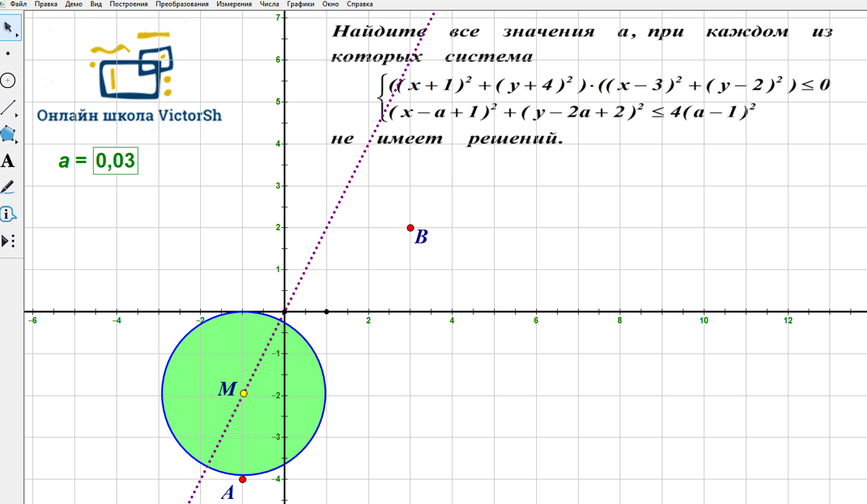
Task: Click the VictorSh school logo picture
Action: [x=131, y=65]
